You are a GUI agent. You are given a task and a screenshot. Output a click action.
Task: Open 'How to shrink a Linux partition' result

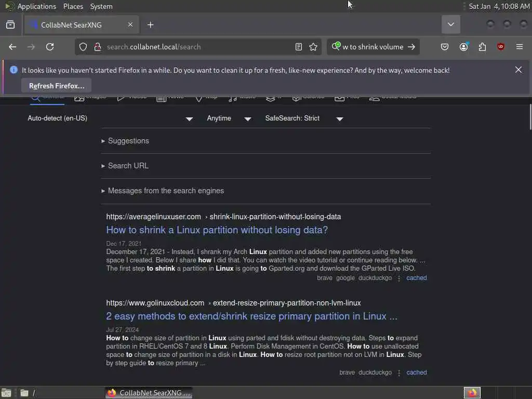coord(217,230)
